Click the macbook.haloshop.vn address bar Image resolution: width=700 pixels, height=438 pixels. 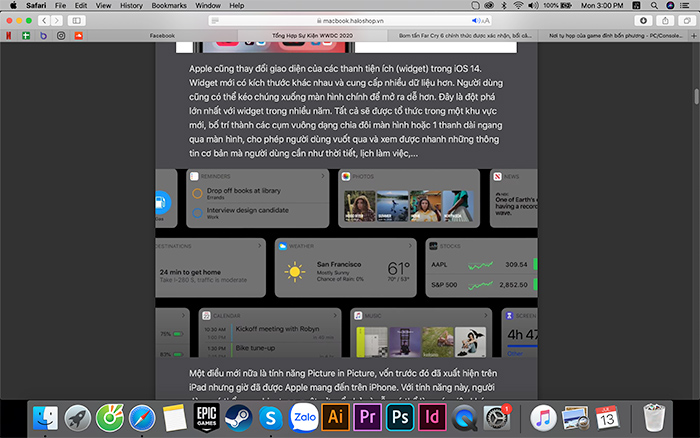(350, 20)
